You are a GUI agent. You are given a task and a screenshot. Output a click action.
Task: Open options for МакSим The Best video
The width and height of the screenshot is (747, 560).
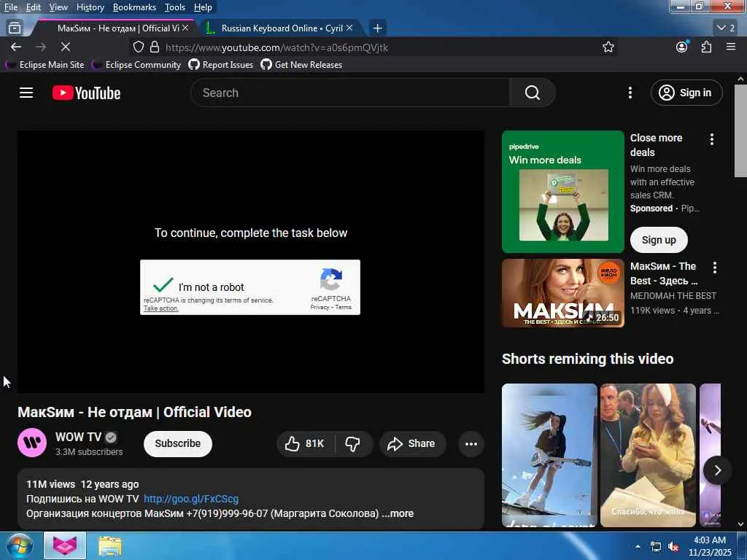pos(715,268)
